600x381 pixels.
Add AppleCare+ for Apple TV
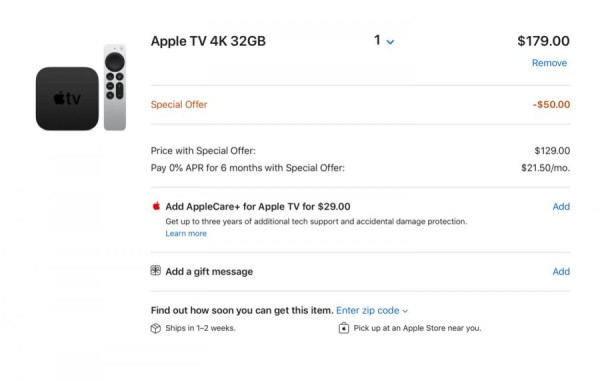point(561,207)
